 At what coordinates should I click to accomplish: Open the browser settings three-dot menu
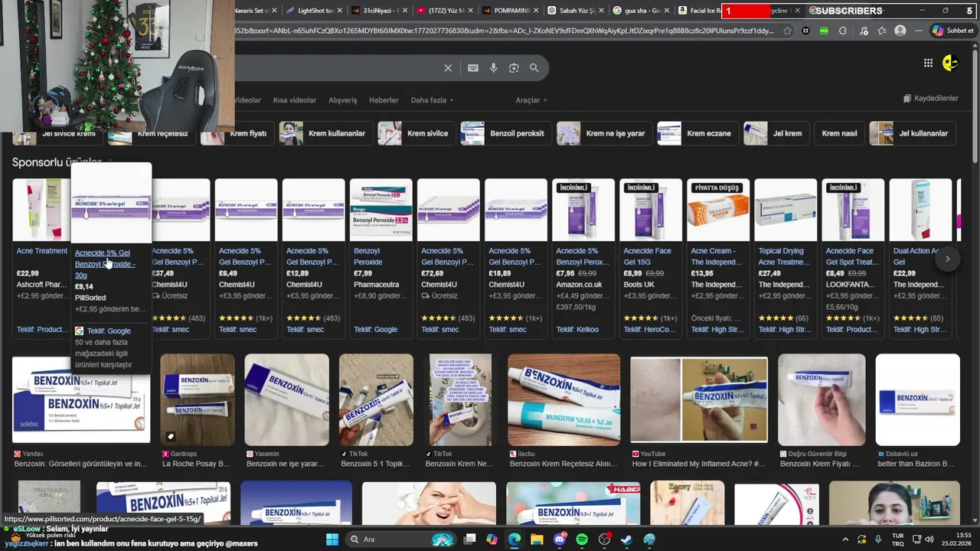[917, 31]
